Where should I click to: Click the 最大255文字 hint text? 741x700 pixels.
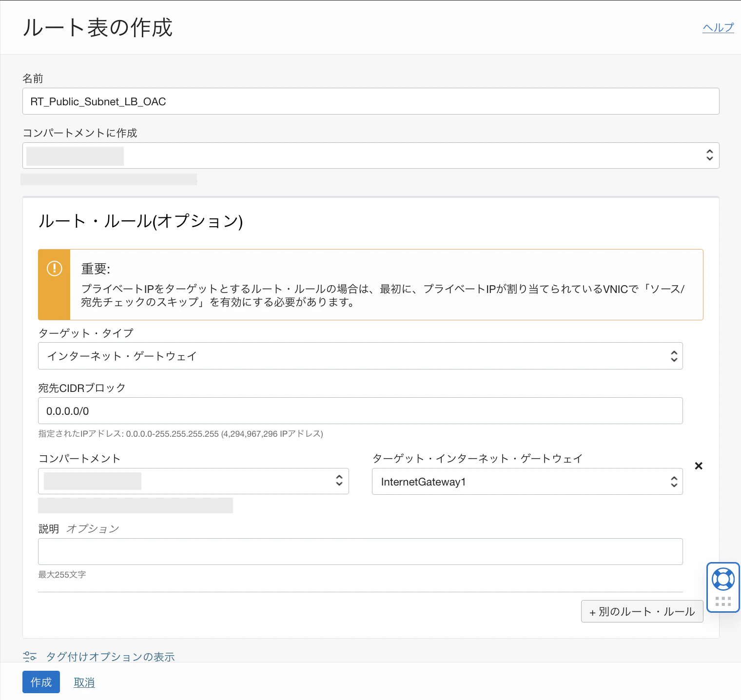tap(62, 575)
